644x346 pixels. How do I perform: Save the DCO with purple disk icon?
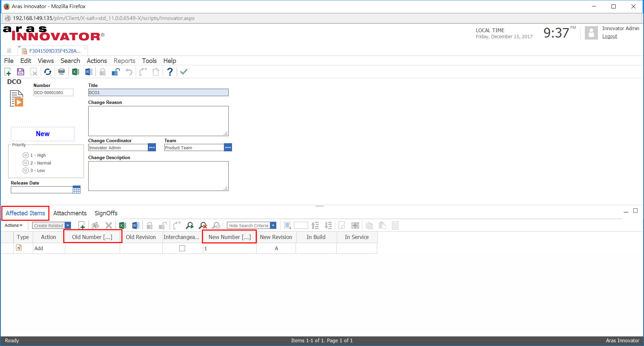pyautogui.click(x=21, y=72)
